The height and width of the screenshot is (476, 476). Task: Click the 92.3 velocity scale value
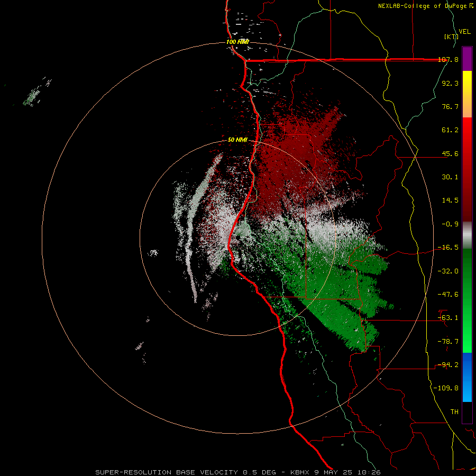point(450,83)
